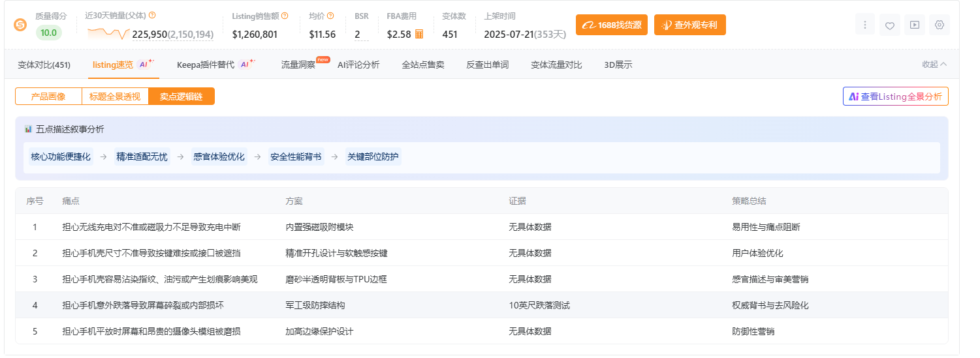Click the 30-day sales trend sparkline

tap(108, 33)
